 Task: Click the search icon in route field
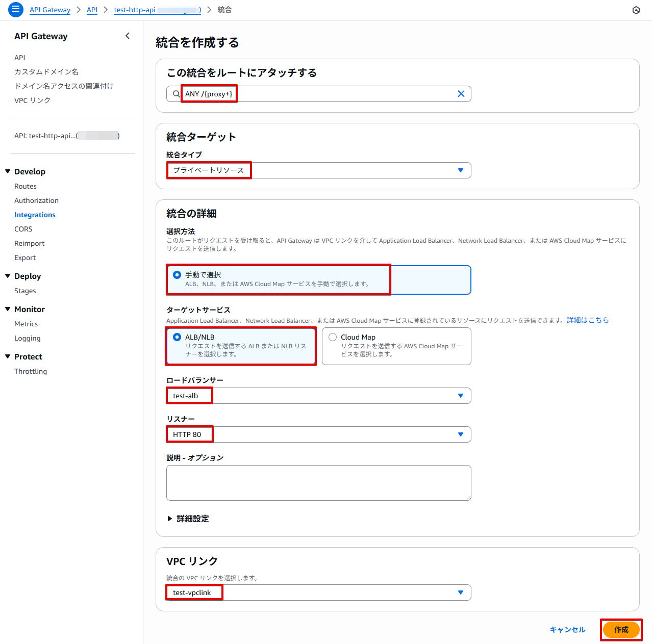click(177, 94)
